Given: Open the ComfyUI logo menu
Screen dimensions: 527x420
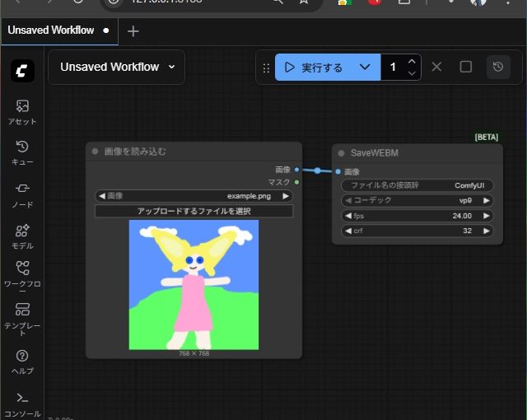Looking at the screenshot, I should 22,71.
